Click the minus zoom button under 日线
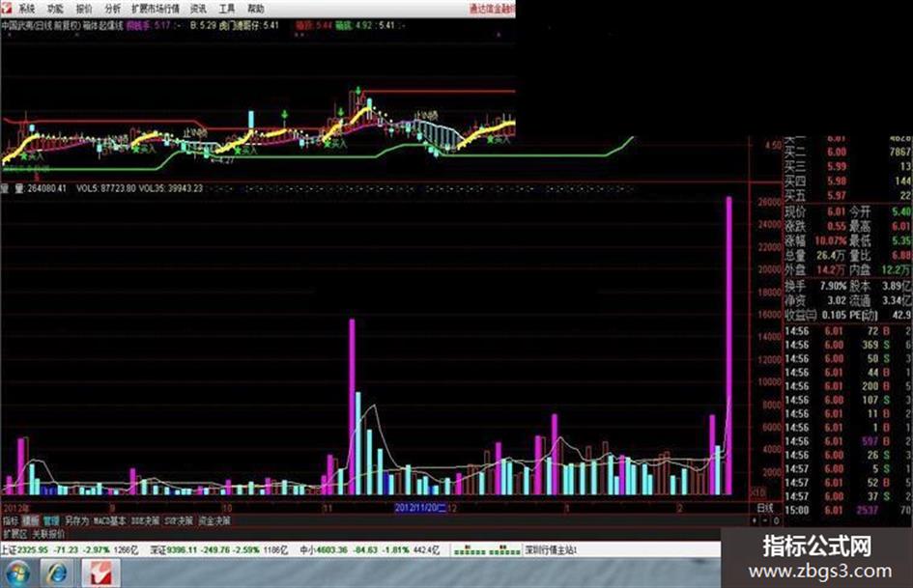 [x=766, y=521]
